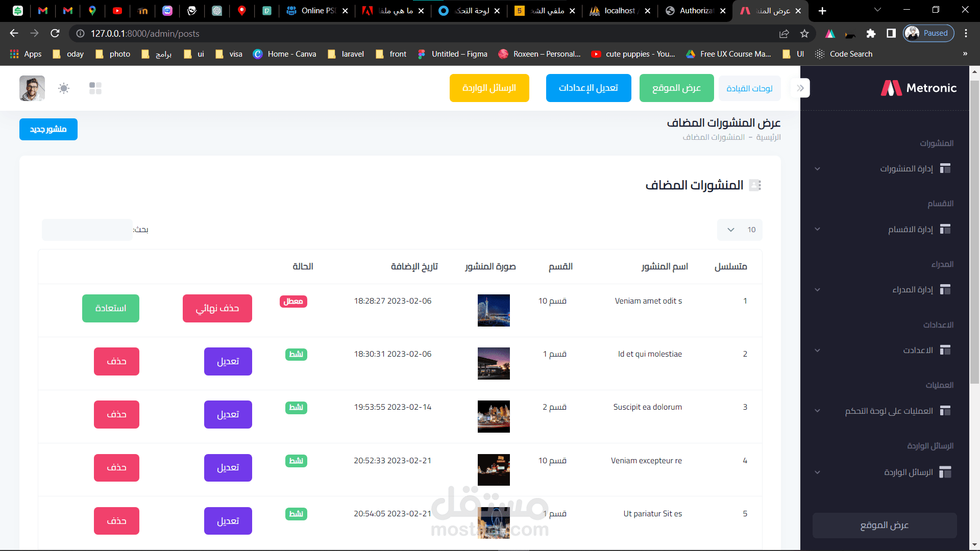Click the Paused profile button
This screenshot has height=551, width=980.
click(928, 33)
